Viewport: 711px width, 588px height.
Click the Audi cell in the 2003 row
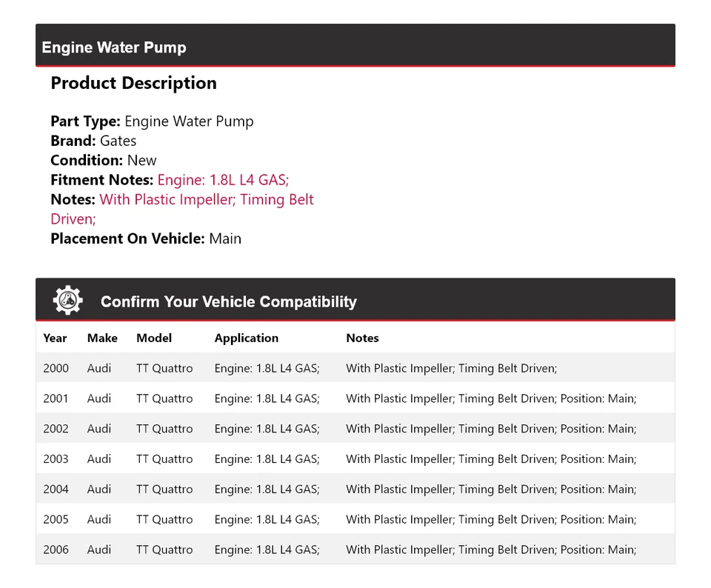click(x=99, y=459)
